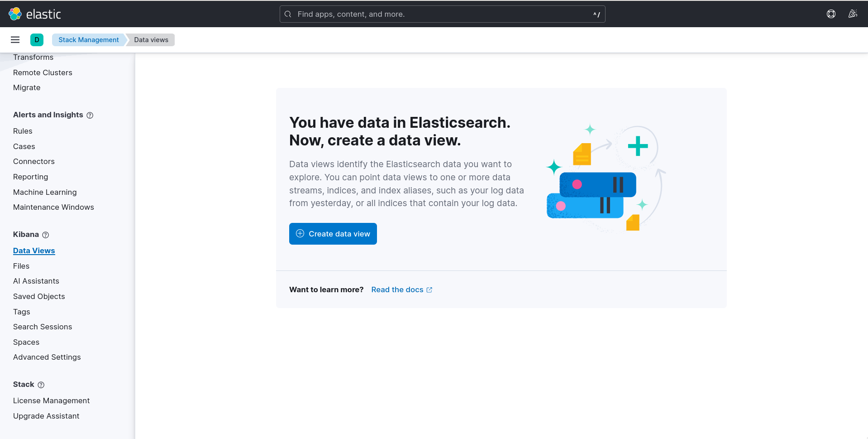The width and height of the screenshot is (868, 439).
Task: Go to License Management
Action: (52, 400)
